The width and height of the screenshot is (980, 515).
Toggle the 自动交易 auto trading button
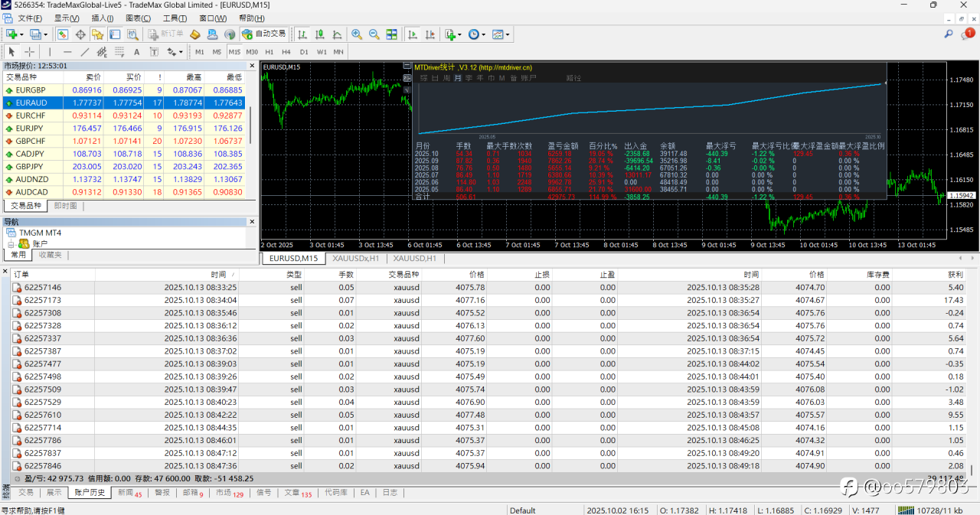(264, 34)
